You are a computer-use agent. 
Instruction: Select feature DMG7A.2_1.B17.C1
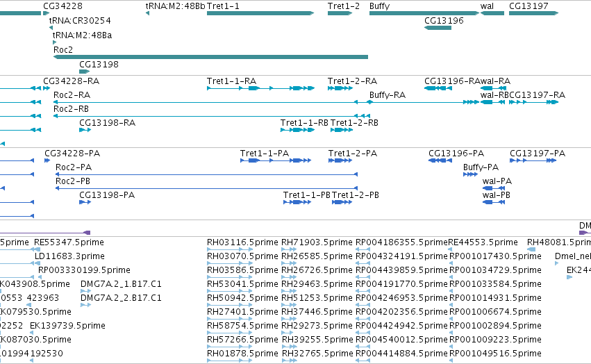click(121, 283)
